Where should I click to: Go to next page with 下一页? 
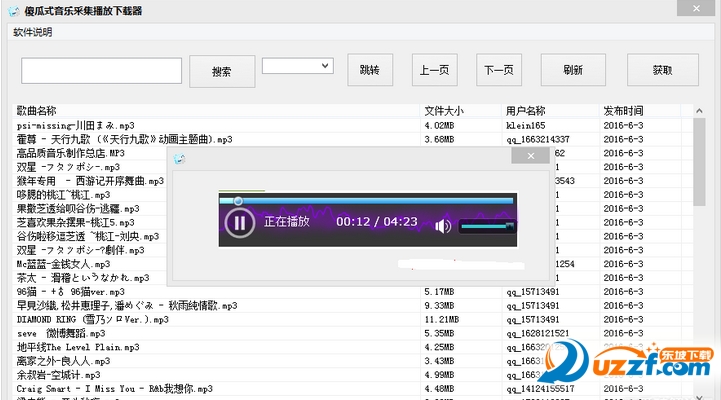[x=497, y=70]
